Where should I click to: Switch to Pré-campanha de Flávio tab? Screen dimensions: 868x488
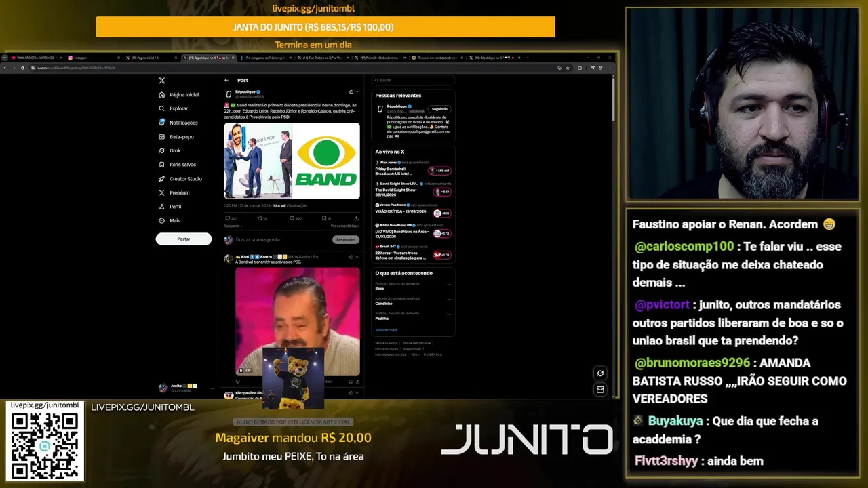[x=265, y=58]
